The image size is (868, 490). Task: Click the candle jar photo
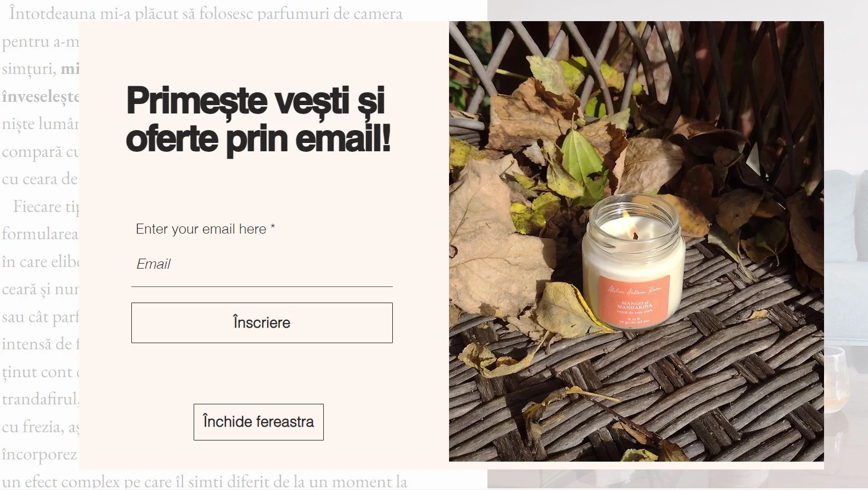tap(636, 241)
